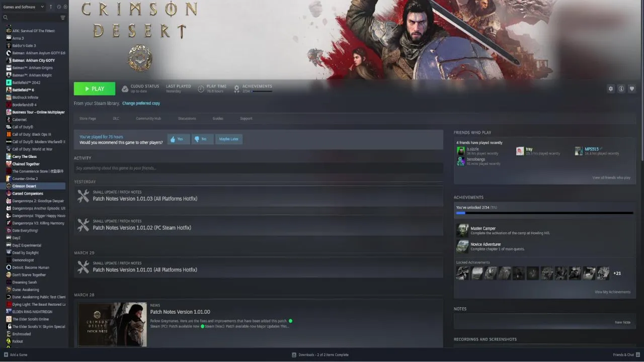644x362 pixels.
Task: Click View all friends who play
Action: (611, 177)
